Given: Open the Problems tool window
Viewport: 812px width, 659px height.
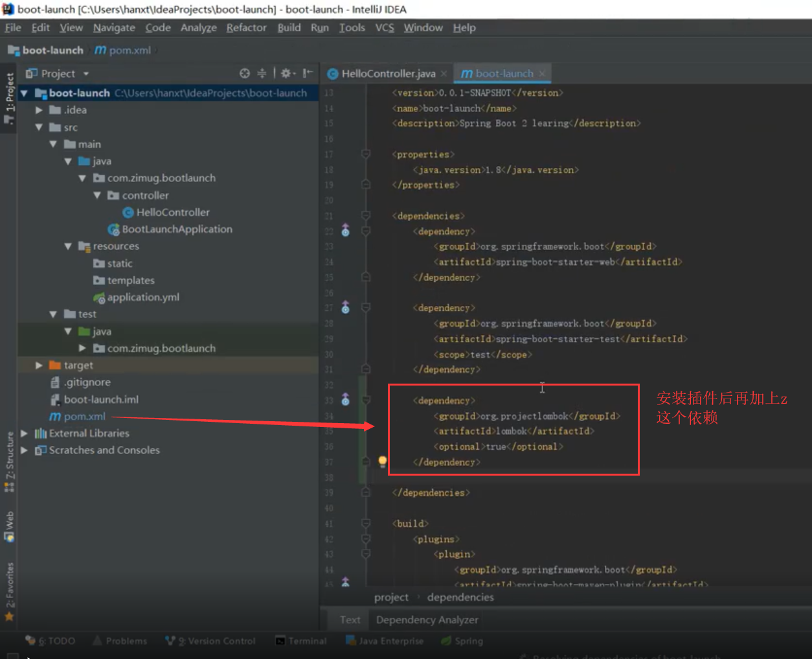Looking at the screenshot, I should coord(120,641).
